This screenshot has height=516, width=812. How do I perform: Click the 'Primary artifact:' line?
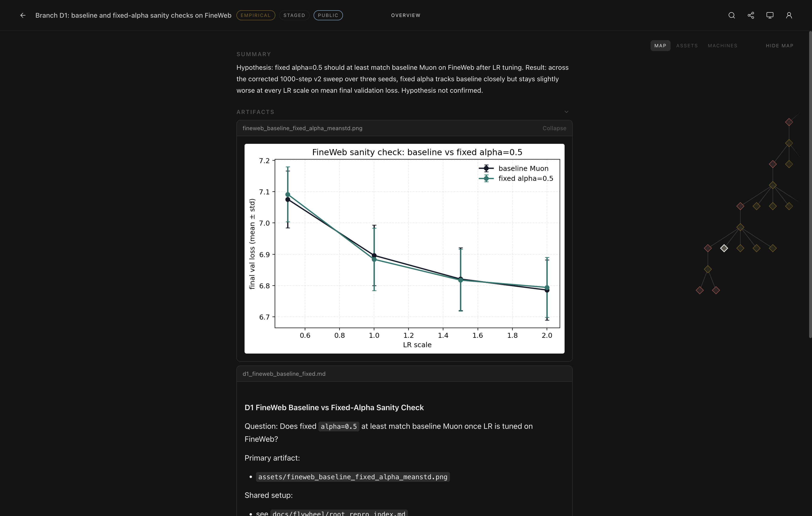click(272, 458)
